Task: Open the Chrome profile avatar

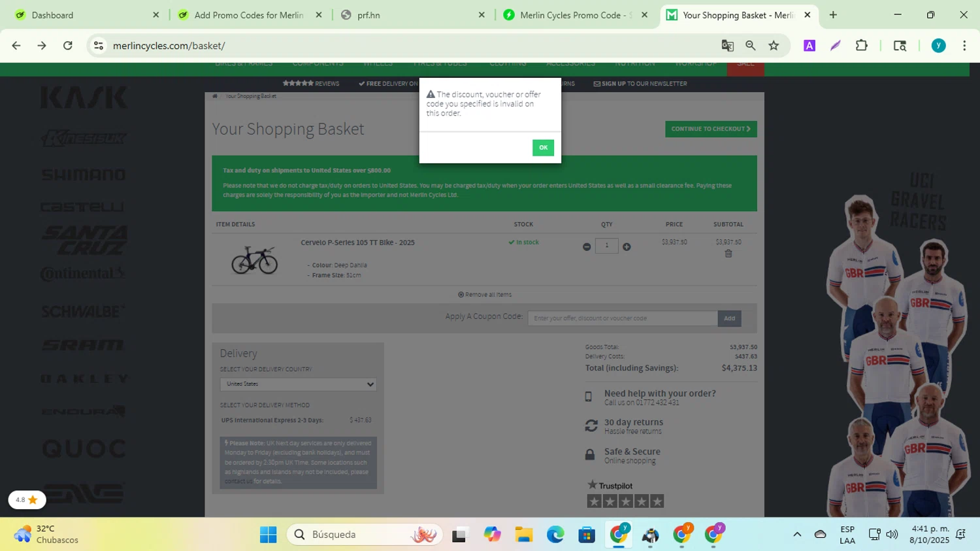Action: point(939,46)
